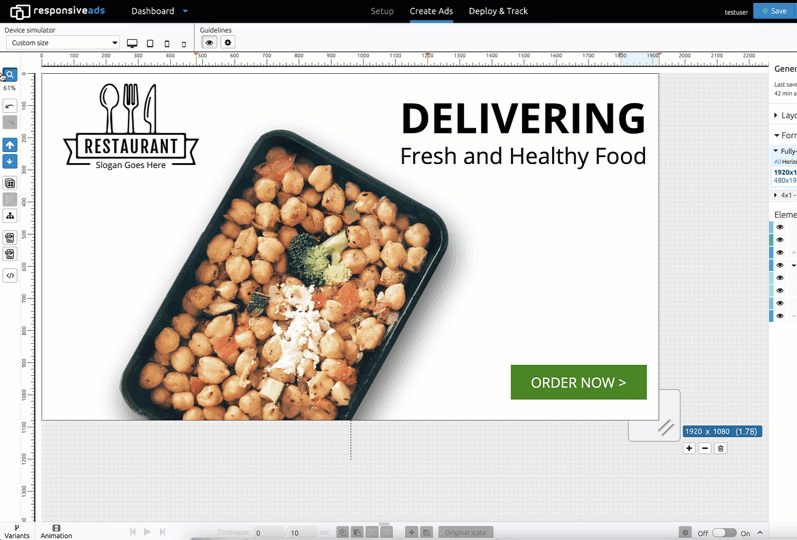The height and width of the screenshot is (540, 797).
Task: Open the Create Ads tab
Action: [431, 11]
